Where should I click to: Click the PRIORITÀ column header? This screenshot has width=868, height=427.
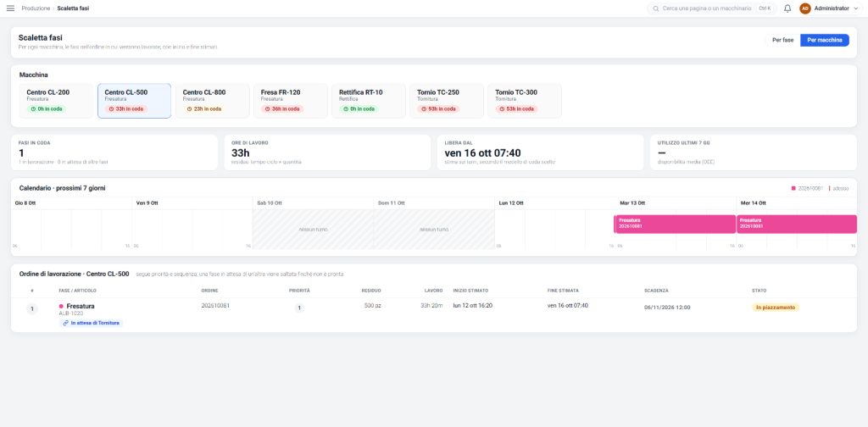(x=299, y=291)
